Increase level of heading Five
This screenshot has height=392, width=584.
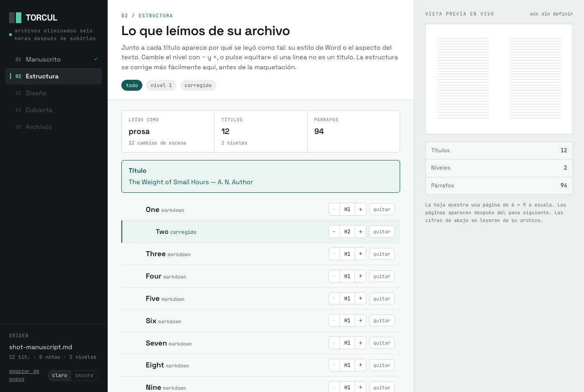pyautogui.click(x=360, y=299)
